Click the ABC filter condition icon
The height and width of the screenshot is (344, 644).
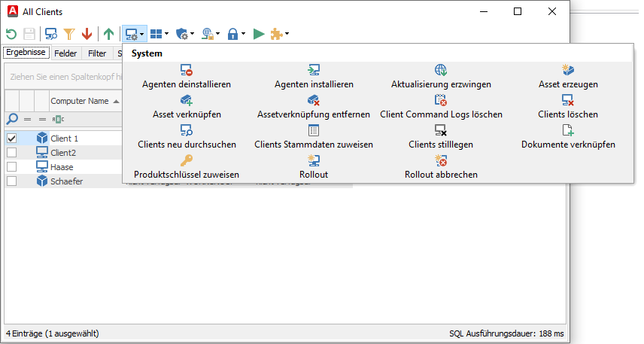(58, 119)
